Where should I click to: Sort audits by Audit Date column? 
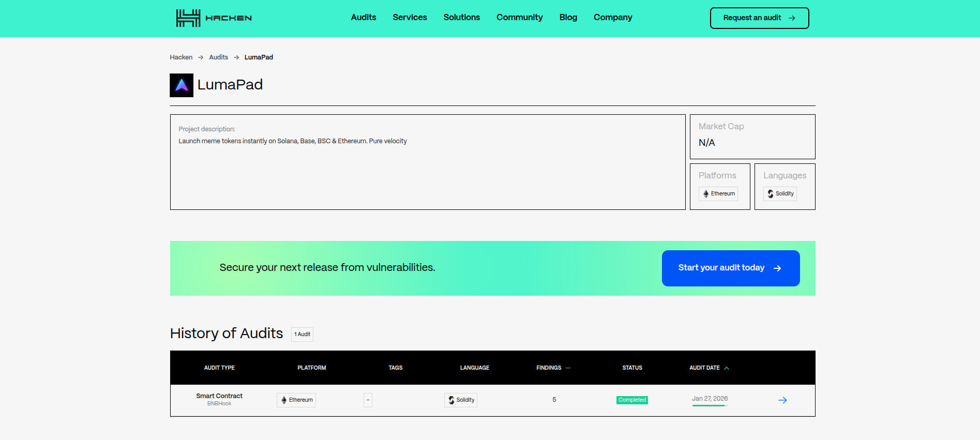coord(709,368)
